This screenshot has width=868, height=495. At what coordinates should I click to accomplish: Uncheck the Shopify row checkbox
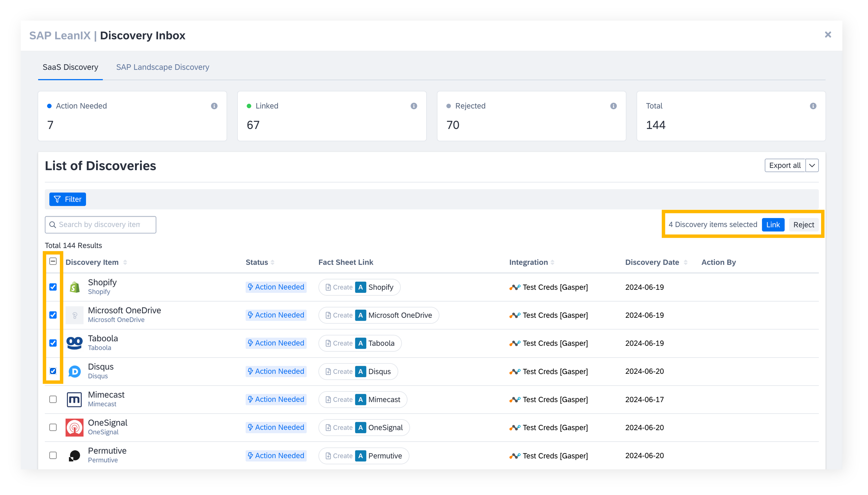[53, 287]
